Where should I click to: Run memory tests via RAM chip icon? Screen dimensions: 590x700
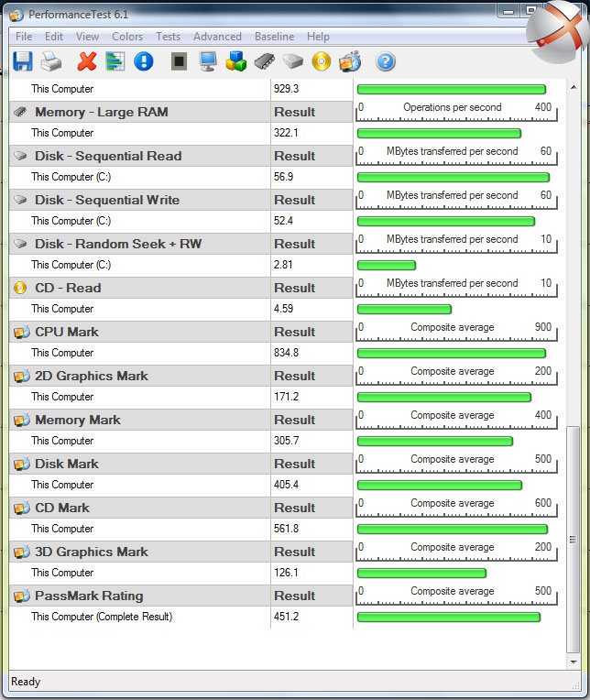click(x=265, y=61)
